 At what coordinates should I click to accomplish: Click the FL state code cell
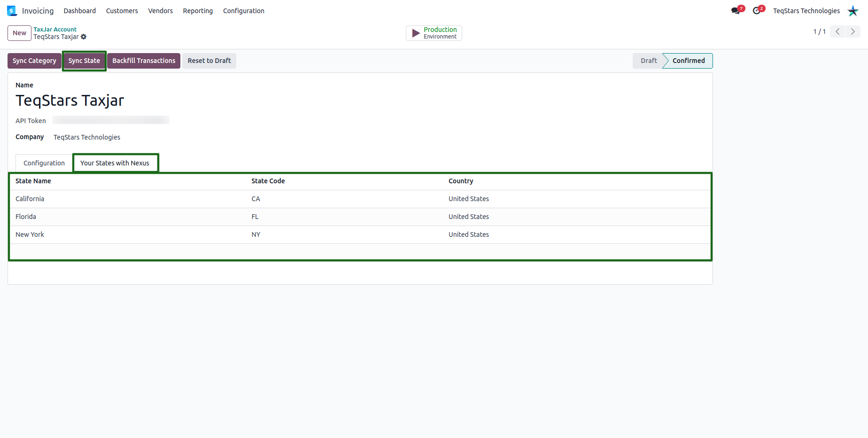255,217
